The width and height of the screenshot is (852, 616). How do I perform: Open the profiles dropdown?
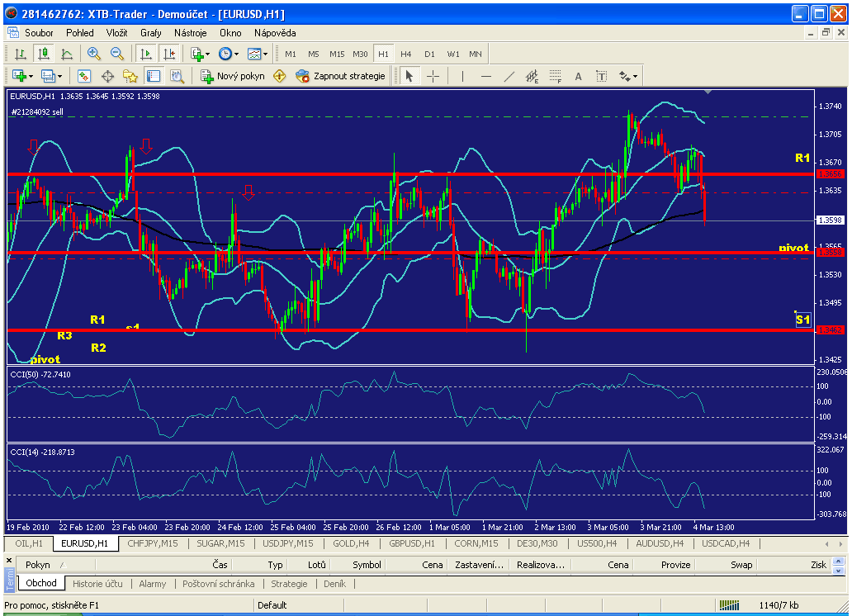click(52, 76)
